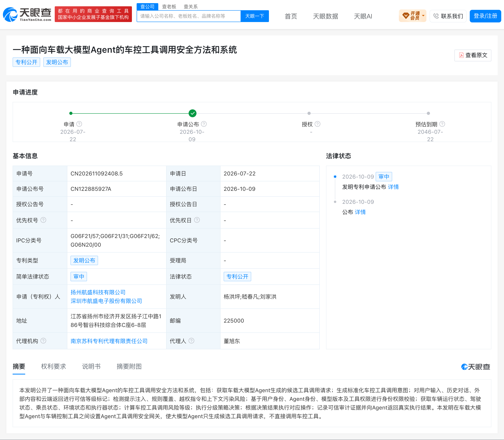Open 扬州航盛科技有限公司 applicant link
The width and height of the screenshot is (504, 440).
98,292
